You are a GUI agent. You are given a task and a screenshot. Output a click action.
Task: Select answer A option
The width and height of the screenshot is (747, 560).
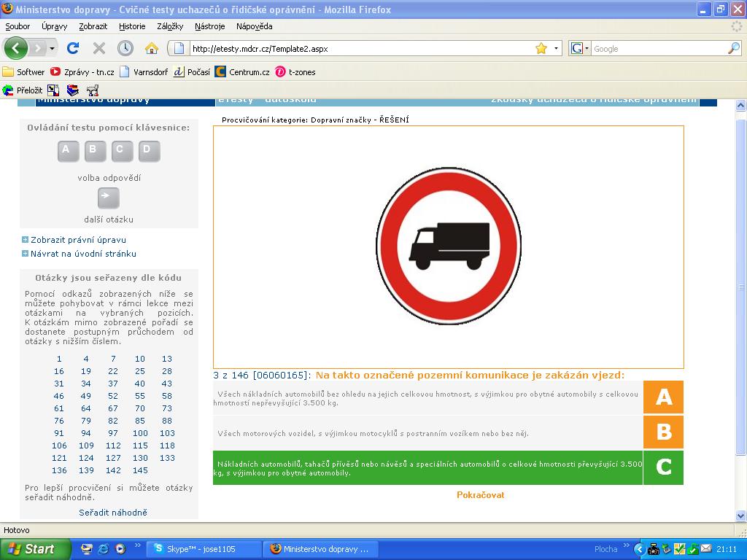click(x=663, y=397)
